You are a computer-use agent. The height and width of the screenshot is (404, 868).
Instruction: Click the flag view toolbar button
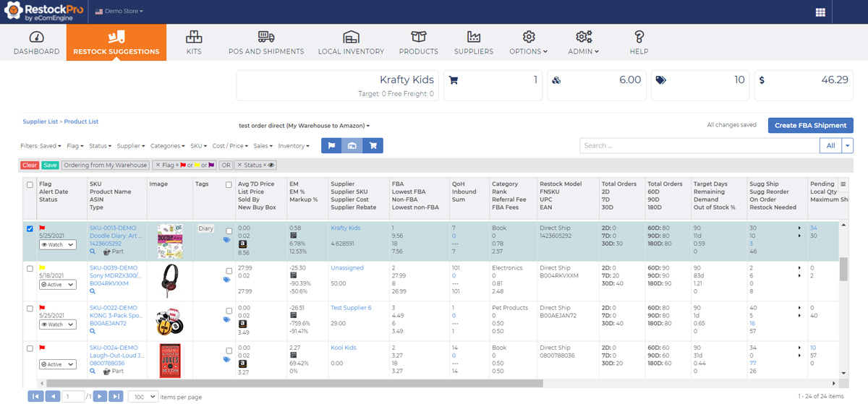coord(331,145)
